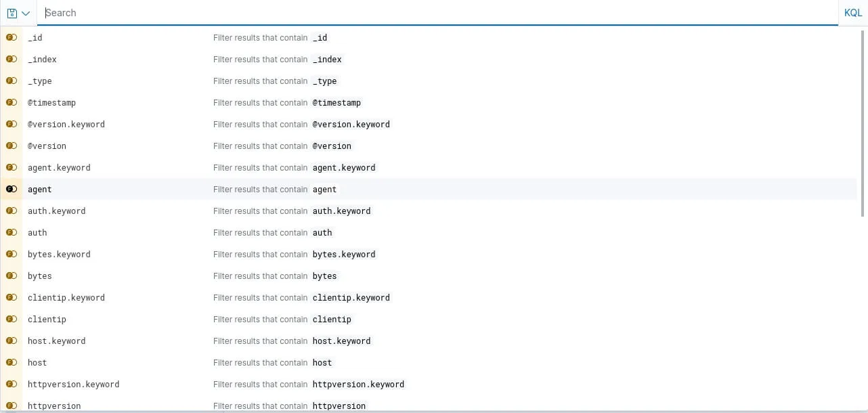The width and height of the screenshot is (868, 413).
Task: Select the auth.keyword suggestion
Action: 429,211
